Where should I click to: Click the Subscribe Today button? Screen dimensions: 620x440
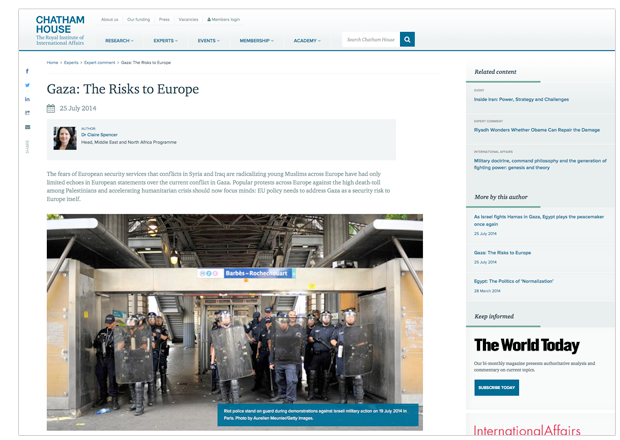point(496,387)
